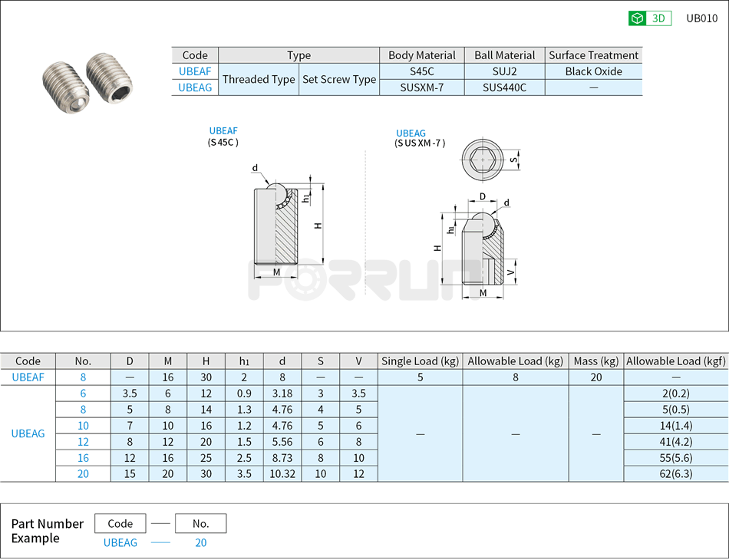Open the green 3D model viewer button
729x560 pixels.
649,18
